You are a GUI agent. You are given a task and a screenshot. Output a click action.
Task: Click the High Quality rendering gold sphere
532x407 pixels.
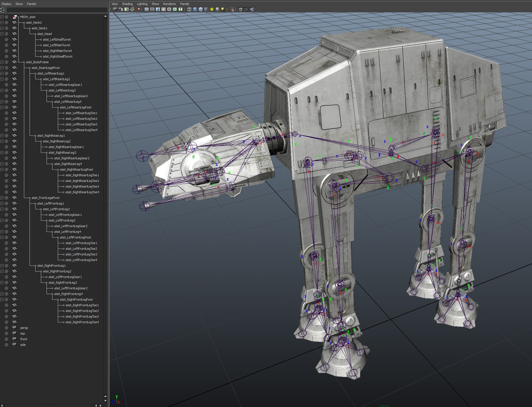223,9
